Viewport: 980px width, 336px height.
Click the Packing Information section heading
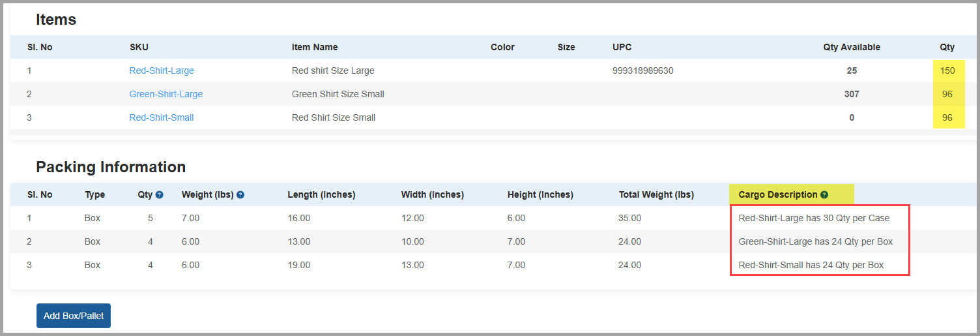[x=111, y=167]
